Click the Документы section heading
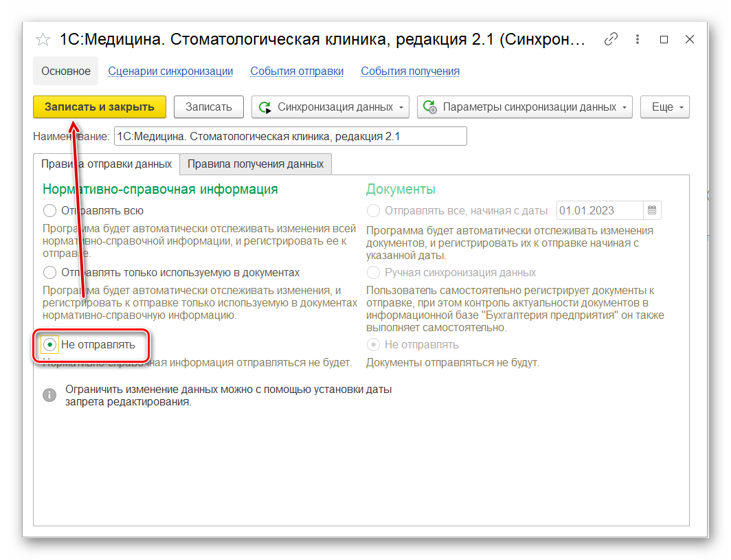Image resolution: width=731 pixels, height=560 pixels. pos(401,190)
